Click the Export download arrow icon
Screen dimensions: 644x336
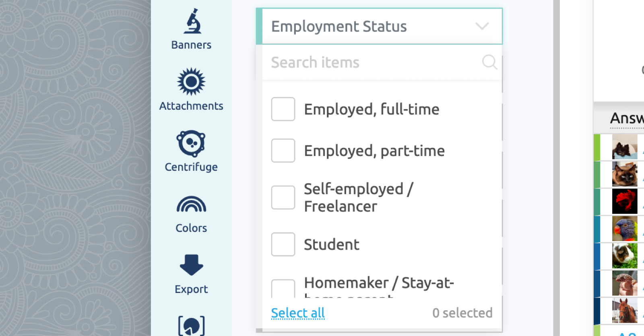click(x=191, y=265)
